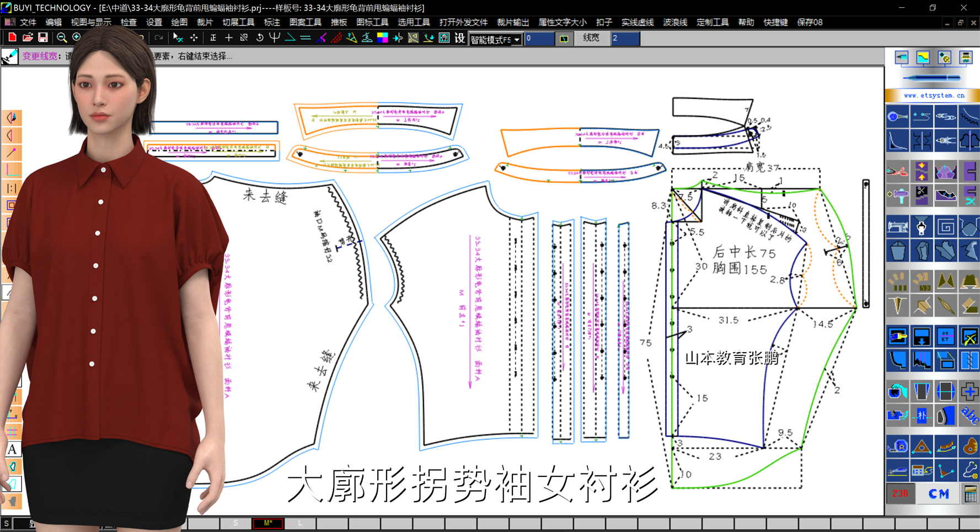Click the text tool A in left toolbar
980x532 pixels.
click(x=12, y=450)
